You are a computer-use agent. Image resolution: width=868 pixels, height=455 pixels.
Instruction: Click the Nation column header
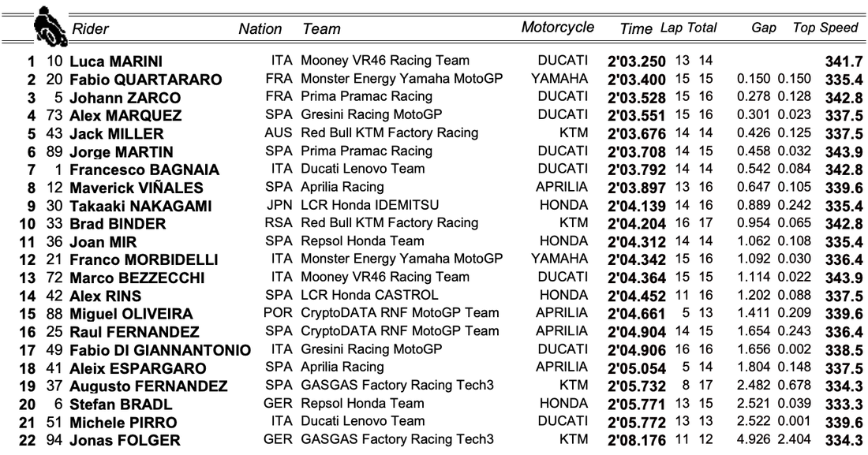[x=260, y=29]
